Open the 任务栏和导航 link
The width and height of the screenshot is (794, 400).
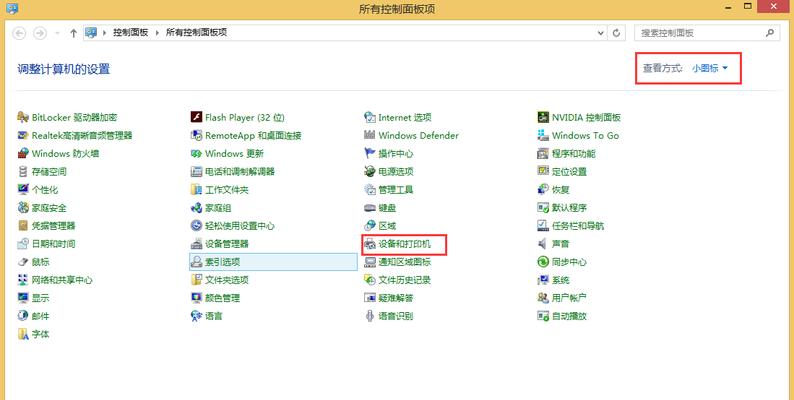578,226
